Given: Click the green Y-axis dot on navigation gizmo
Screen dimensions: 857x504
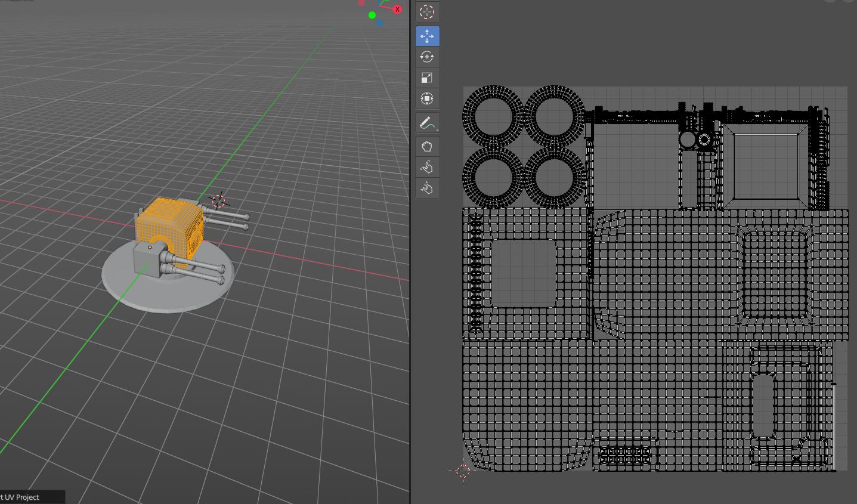Looking at the screenshot, I should [x=372, y=16].
